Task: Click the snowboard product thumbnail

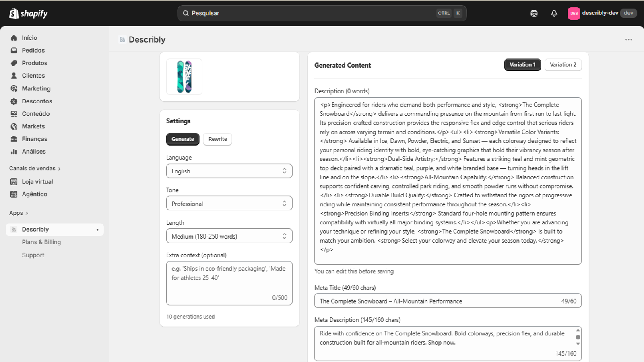Action: tap(184, 76)
